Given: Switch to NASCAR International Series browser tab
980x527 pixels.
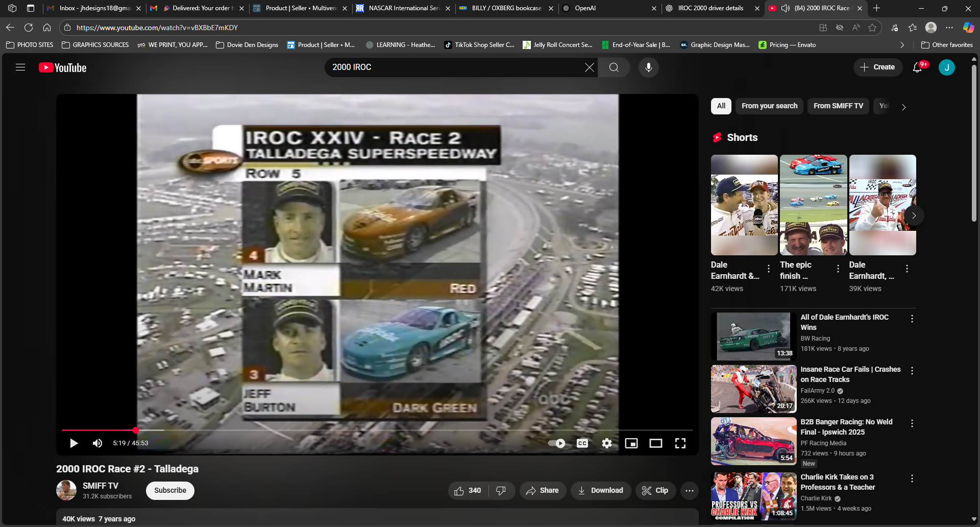Looking at the screenshot, I should 403,8.
